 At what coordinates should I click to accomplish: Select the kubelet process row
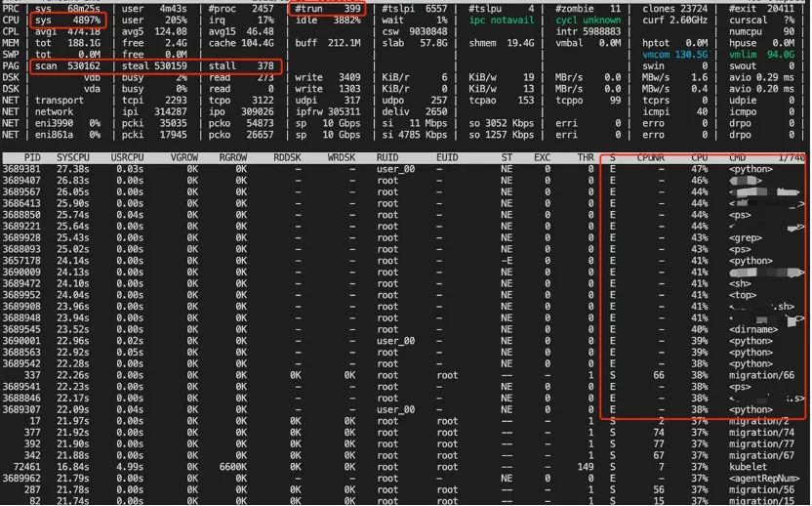(404, 467)
